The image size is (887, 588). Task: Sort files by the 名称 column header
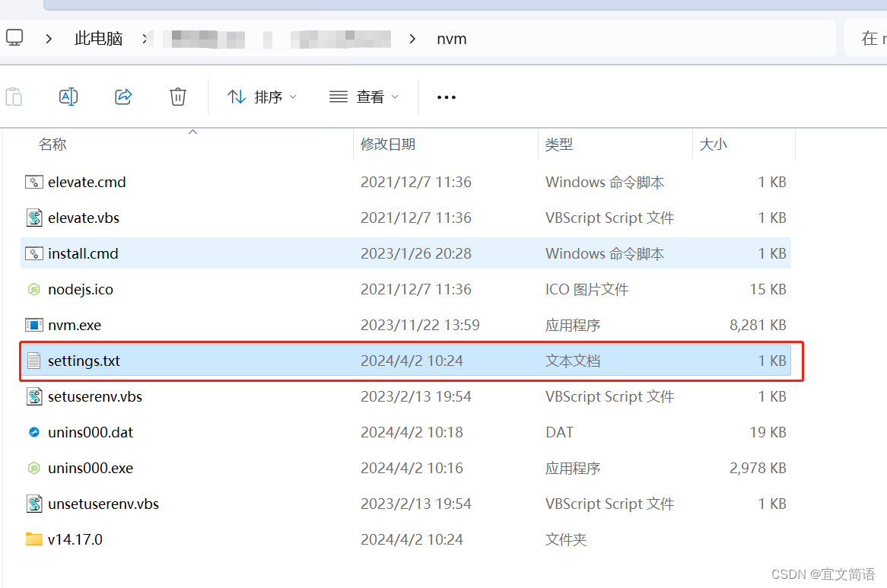(52, 144)
